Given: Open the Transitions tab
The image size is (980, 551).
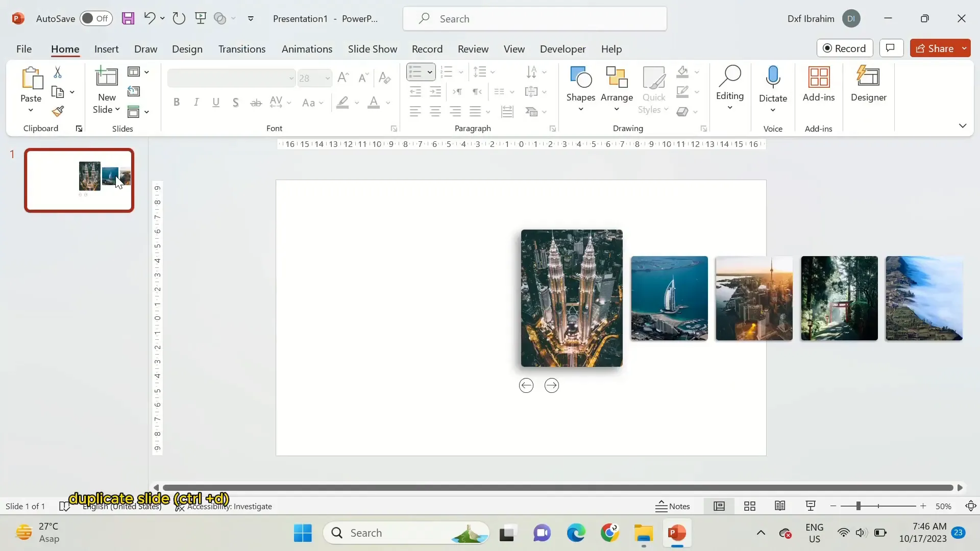Looking at the screenshot, I should pyautogui.click(x=242, y=49).
